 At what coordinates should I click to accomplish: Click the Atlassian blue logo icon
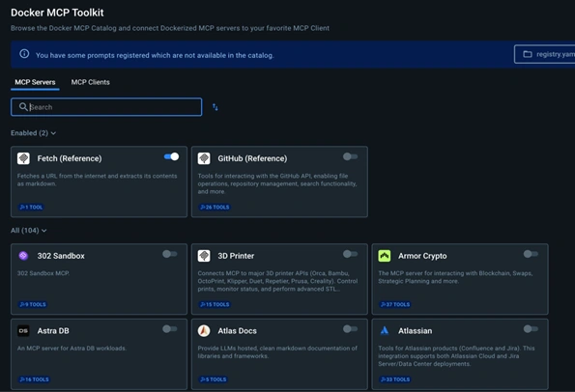pyautogui.click(x=385, y=330)
